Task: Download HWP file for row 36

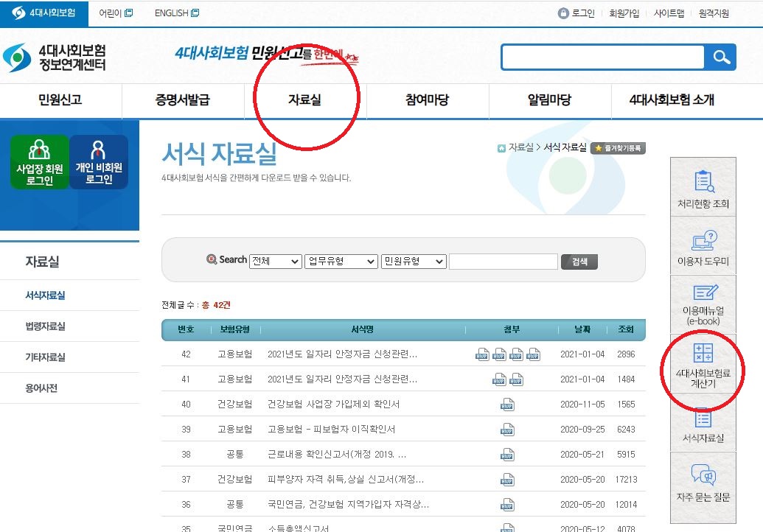Action: pyautogui.click(x=507, y=505)
